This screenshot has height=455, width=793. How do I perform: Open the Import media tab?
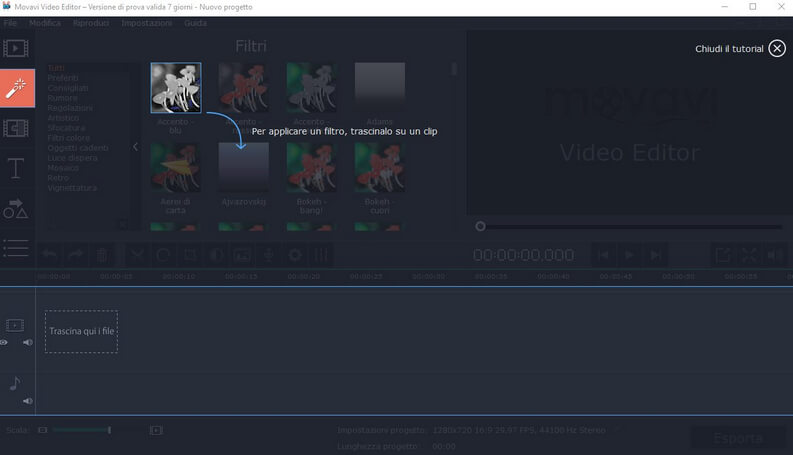click(17, 48)
